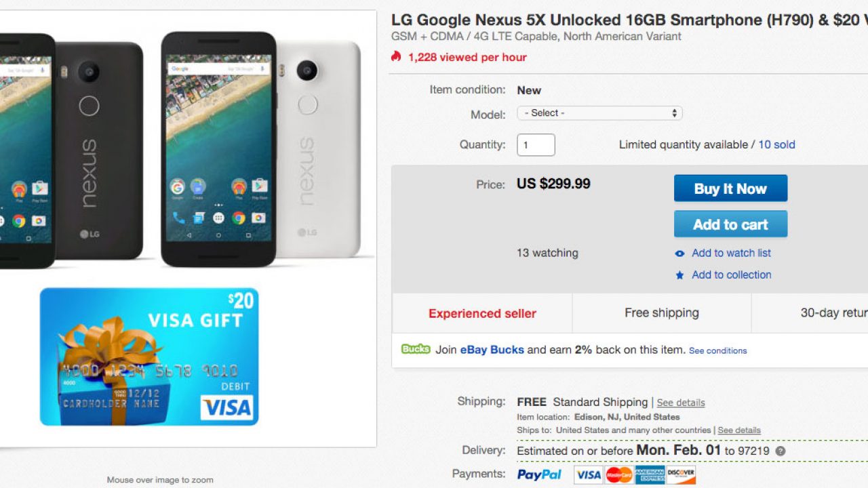Click the red flame viewed-per-hour icon

click(397, 57)
